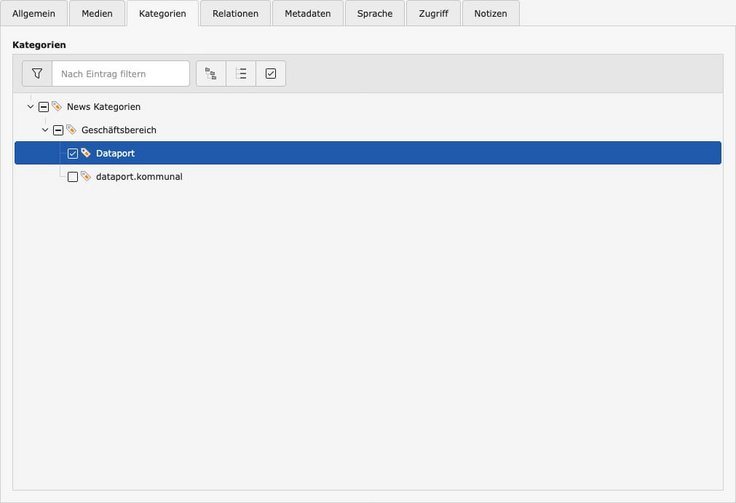The width and height of the screenshot is (736, 503).
Task: Toggle the News Kategorien checkbox
Action: click(43, 107)
